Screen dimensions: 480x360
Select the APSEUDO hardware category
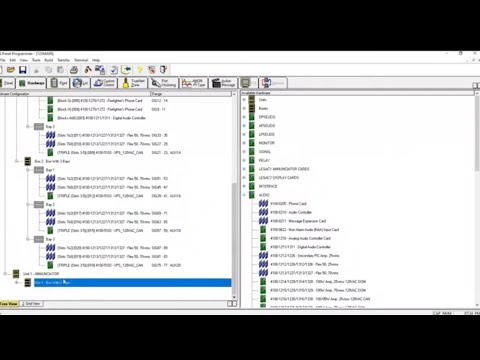(x=267, y=126)
